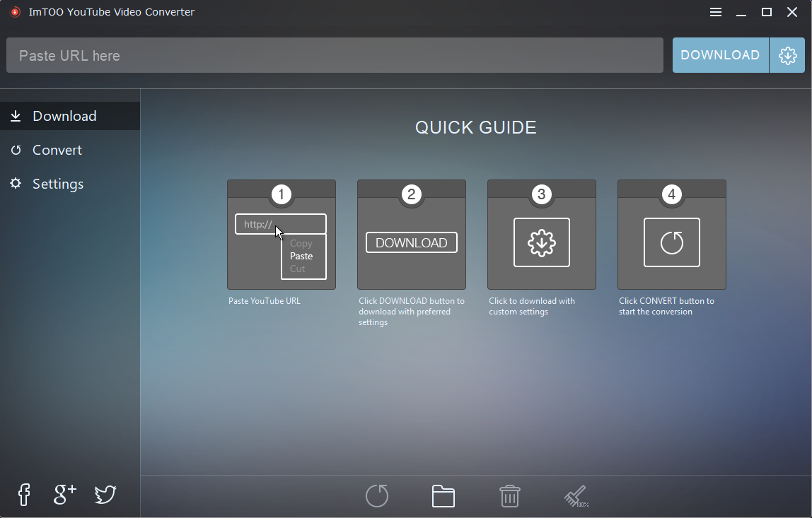Image resolution: width=812 pixels, height=518 pixels.
Task: Click the ImTOO app logo in the title bar
Action: click(x=16, y=12)
